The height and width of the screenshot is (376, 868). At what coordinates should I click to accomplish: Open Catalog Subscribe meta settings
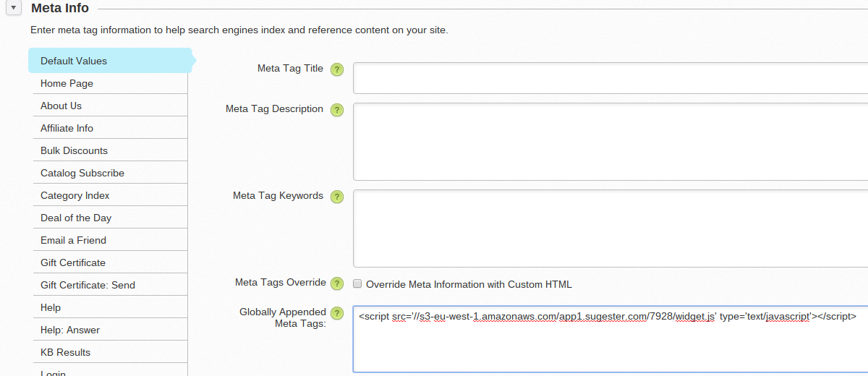tap(82, 173)
